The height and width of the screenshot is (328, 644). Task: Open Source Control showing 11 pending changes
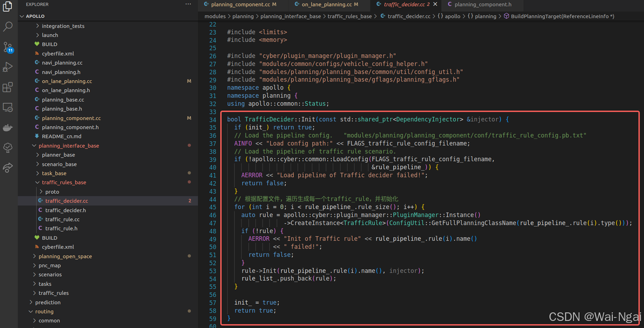click(x=8, y=48)
